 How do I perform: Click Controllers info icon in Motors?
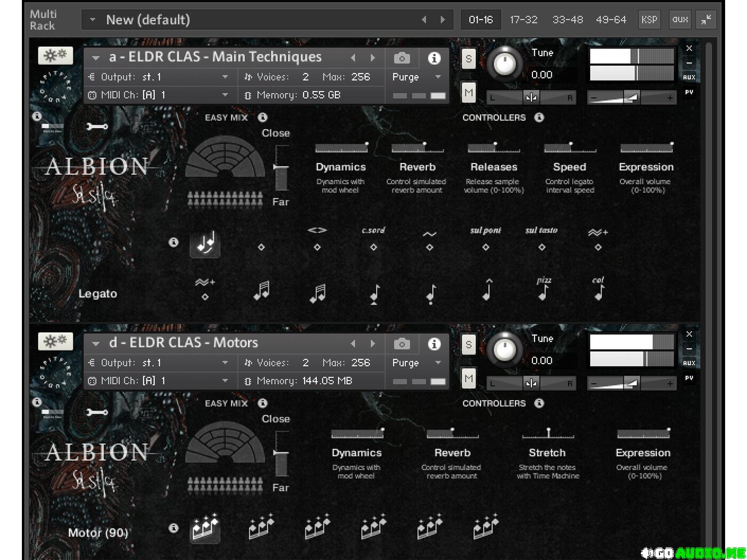[x=539, y=403]
